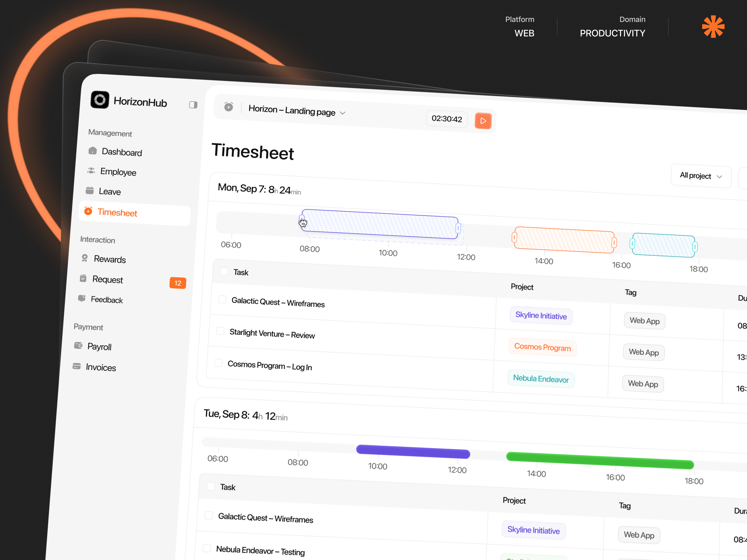Screen dimensions: 747x560
Task: Click right handle of purple time block
Action: pos(458,228)
